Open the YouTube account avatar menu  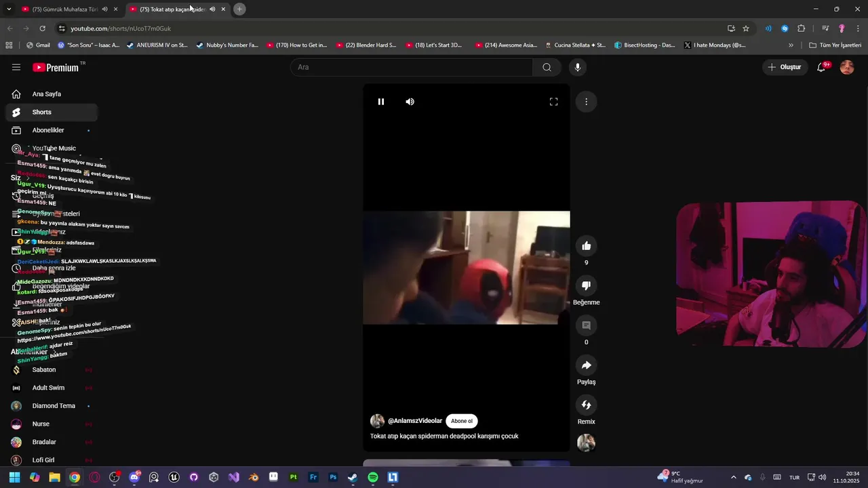tap(847, 67)
